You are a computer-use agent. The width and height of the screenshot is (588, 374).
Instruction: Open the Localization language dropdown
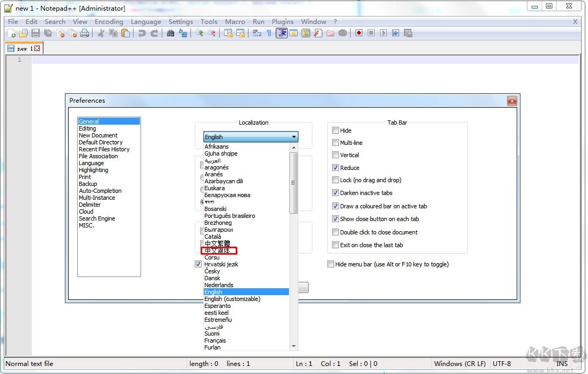(294, 137)
